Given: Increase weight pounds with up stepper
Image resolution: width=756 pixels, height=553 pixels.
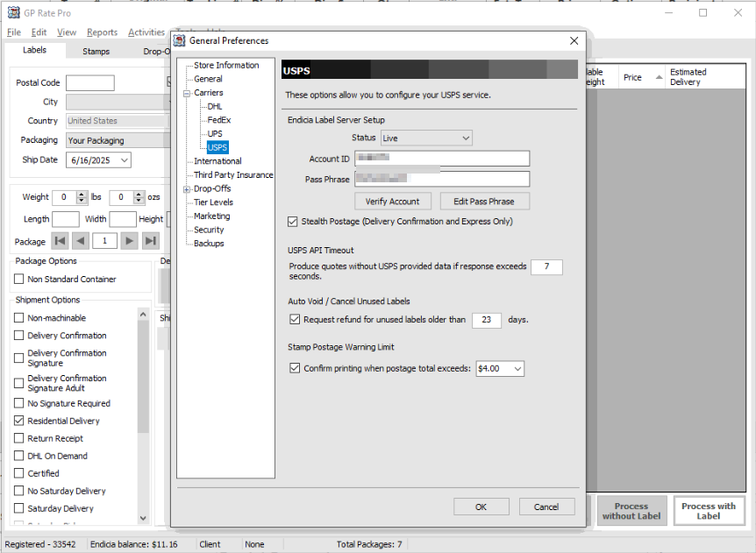Looking at the screenshot, I should point(82,195).
